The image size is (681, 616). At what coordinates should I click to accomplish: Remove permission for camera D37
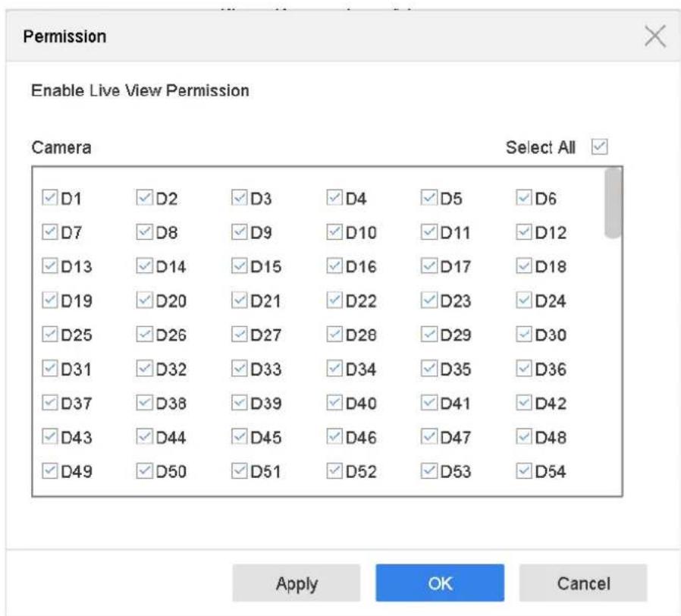(49, 403)
